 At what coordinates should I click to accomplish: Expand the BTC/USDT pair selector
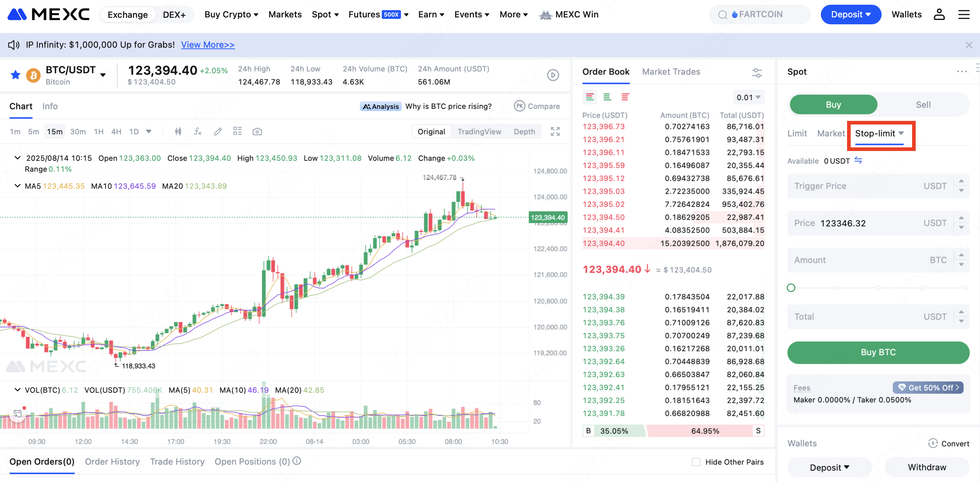pos(103,75)
